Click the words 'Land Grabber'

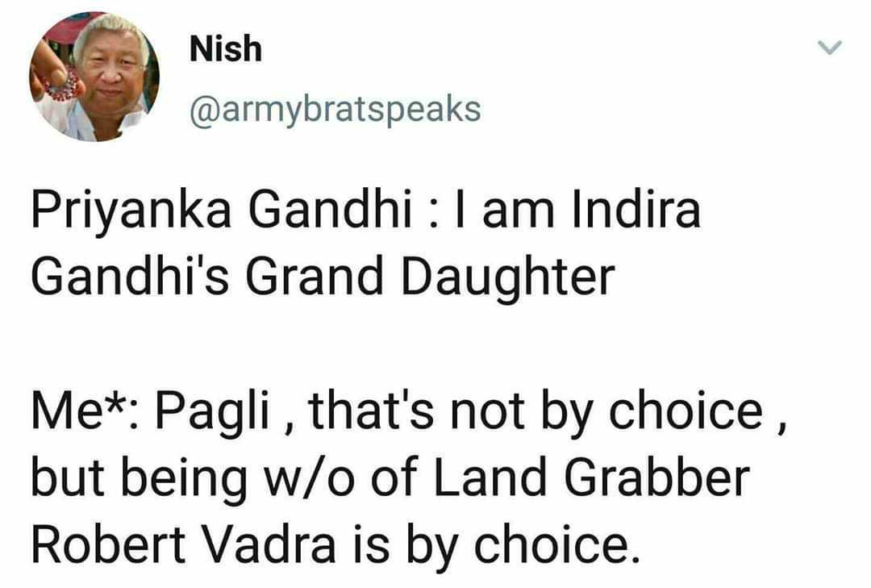click(x=591, y=478)
